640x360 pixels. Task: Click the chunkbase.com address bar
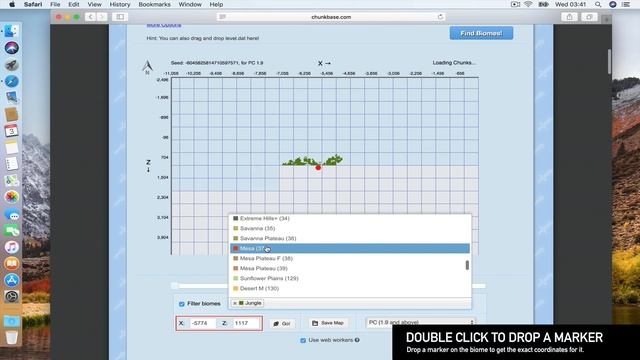click(331, 17)
